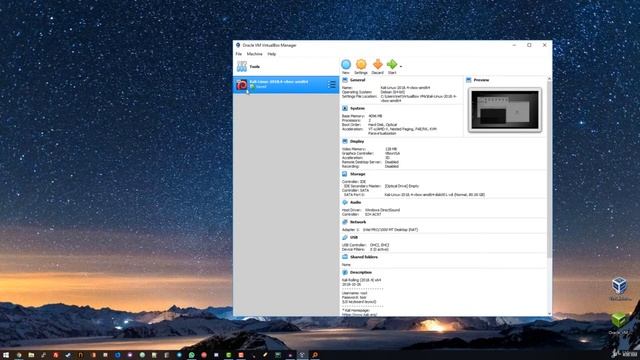Click the Network adapter icon

point(345,222)
